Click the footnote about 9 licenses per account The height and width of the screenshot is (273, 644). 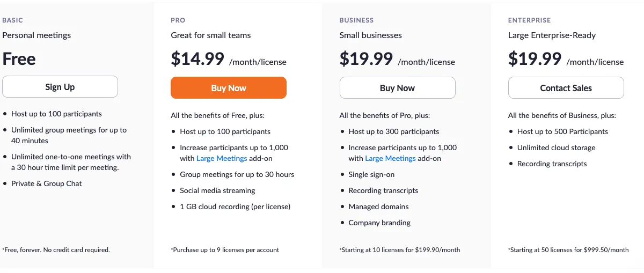[225, 250]
